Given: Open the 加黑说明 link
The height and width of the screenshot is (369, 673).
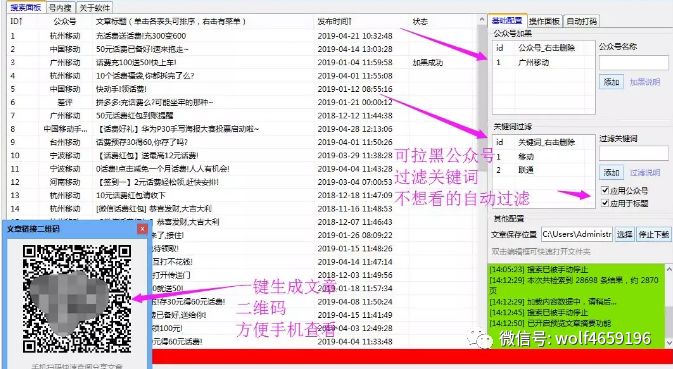Looking at the screenshot, I should tap(645, 82).
